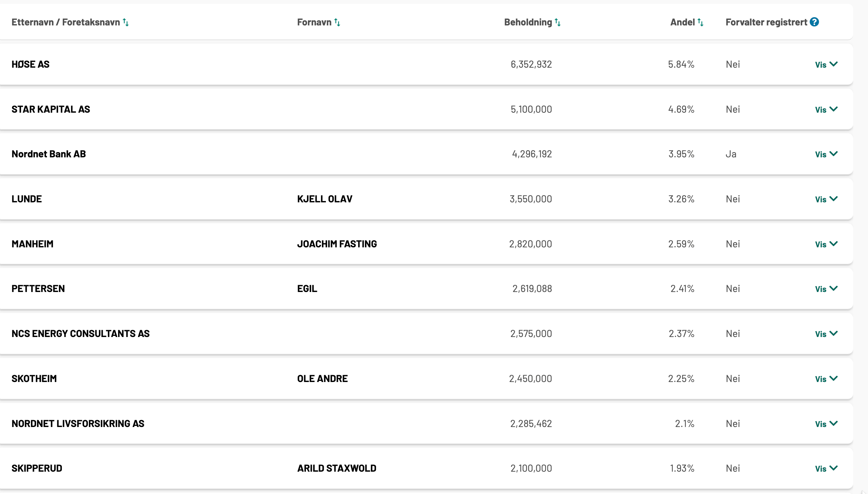Click the Beholdning column header text

pyautogui.click(x=528, y=22)
